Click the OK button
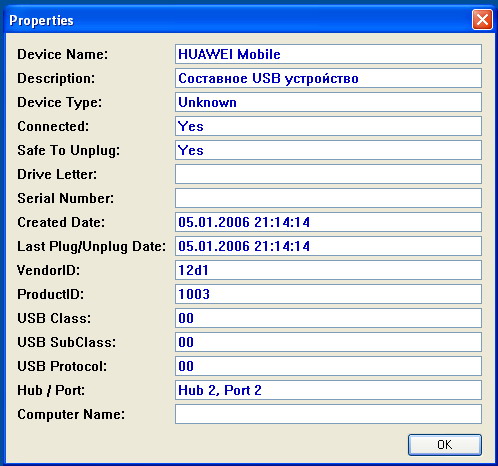This screenshot has width=498, height=466. click(x=445, y=445)
